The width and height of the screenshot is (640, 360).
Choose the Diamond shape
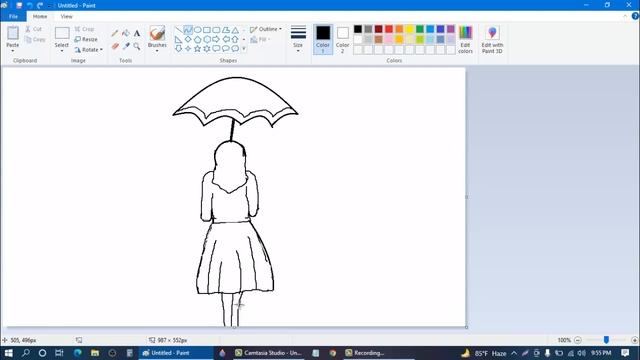(x=188, y=40)
